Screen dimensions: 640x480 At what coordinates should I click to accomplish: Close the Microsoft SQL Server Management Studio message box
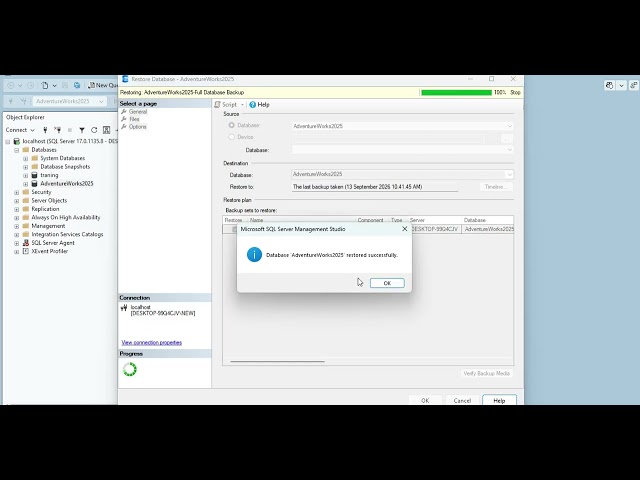pos(404,229)
